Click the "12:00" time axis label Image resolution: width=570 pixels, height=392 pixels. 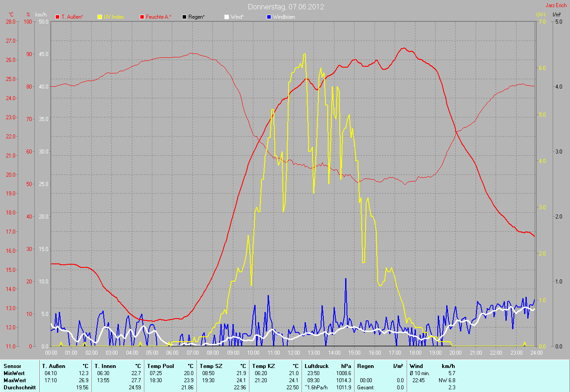pos(294,353)
